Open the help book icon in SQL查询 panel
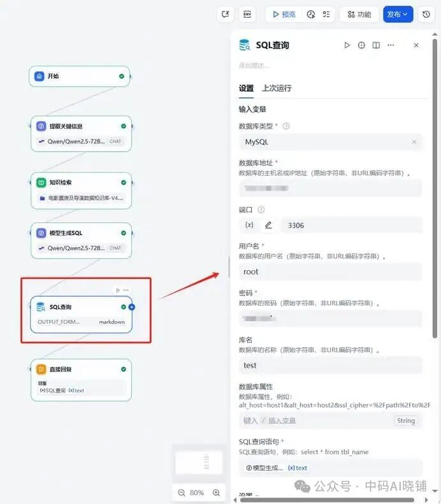 click(376, 45)
